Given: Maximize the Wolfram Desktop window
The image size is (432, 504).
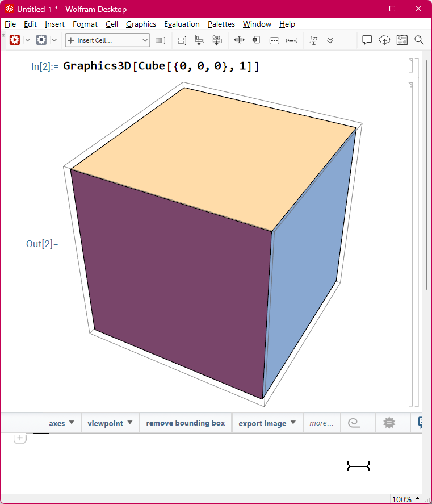Looking at the screenshot, I should pos(392,9).
